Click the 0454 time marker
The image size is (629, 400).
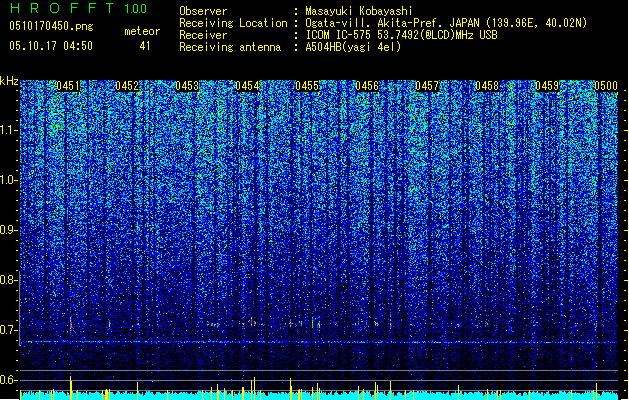click(247, 86)
